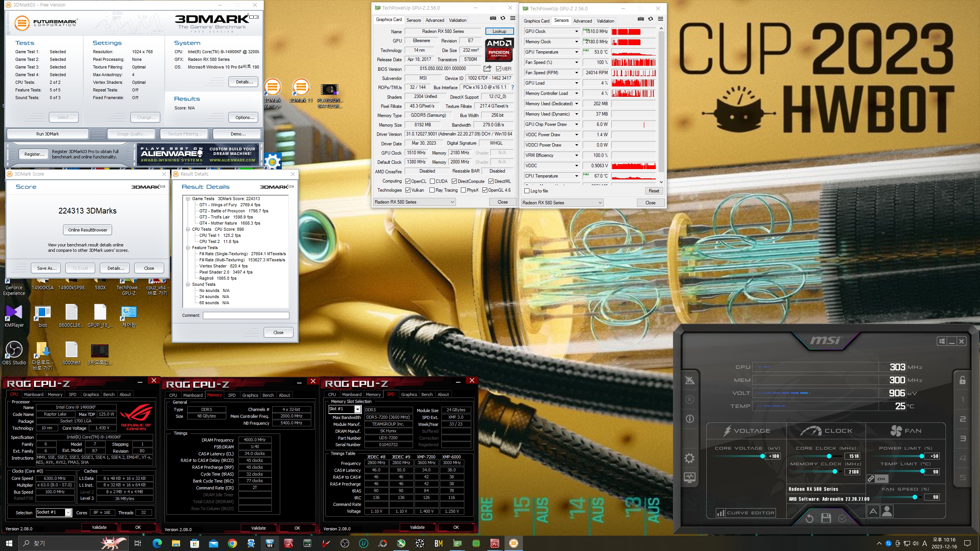Open PLAYERUNKNOWN'S BATTLEGROUNDS desktop icon

[330, 96]
